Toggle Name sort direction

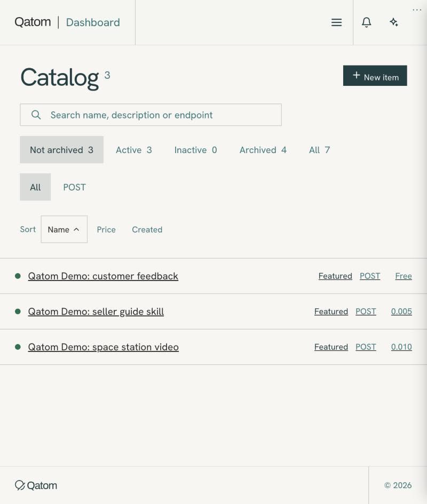(64, 229)
